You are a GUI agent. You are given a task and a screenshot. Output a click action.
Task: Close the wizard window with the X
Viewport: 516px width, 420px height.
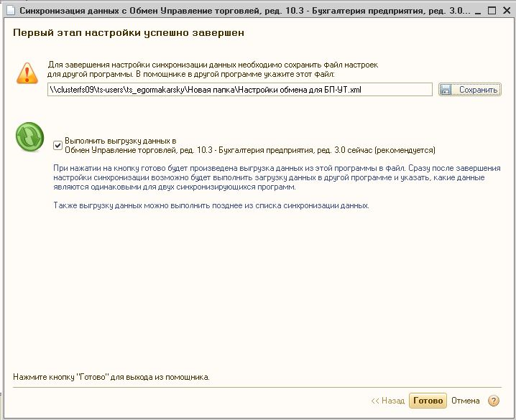(x=507, y=11)
